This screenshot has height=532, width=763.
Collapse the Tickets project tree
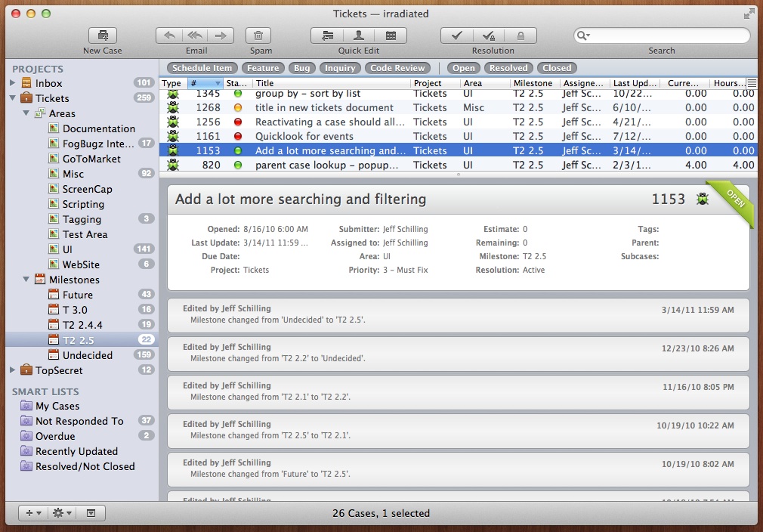click(x=13, y=98)
